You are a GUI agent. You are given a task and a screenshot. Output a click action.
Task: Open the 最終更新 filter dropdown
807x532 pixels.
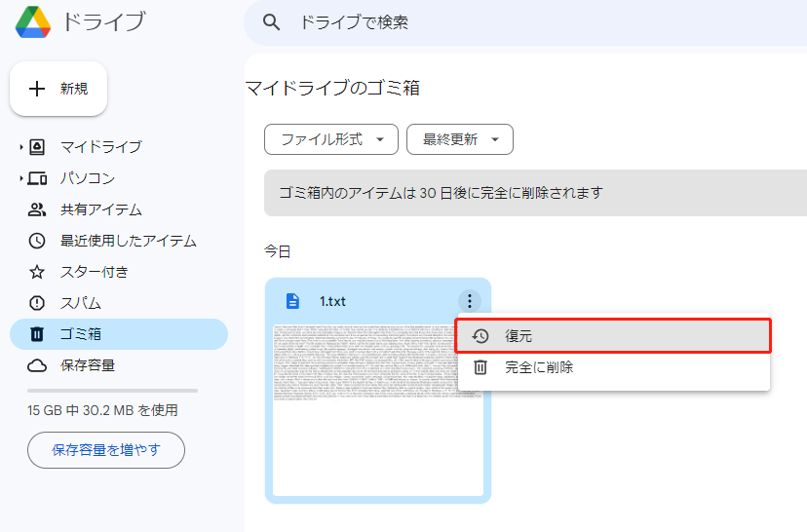[x=459, y=139]
